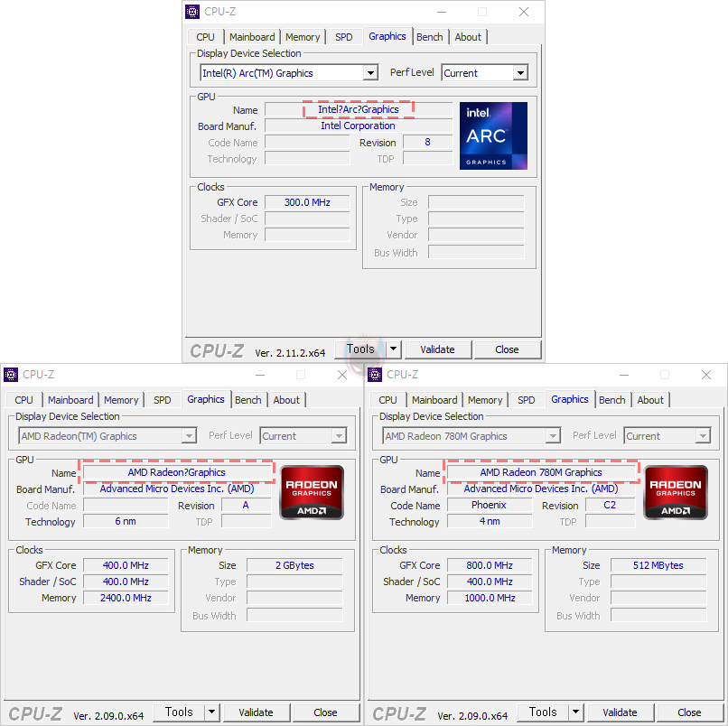The image size is (728, 726).
Task: Click CPU-Z app icon in Radeon 780M window title bar
Action: pyautogui.click(x=375, y=375)
